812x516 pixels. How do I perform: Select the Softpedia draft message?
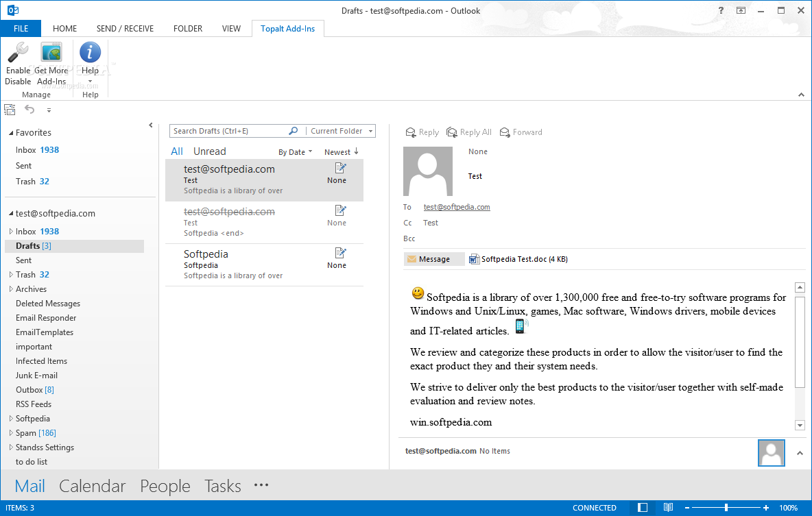pos(264,265)
